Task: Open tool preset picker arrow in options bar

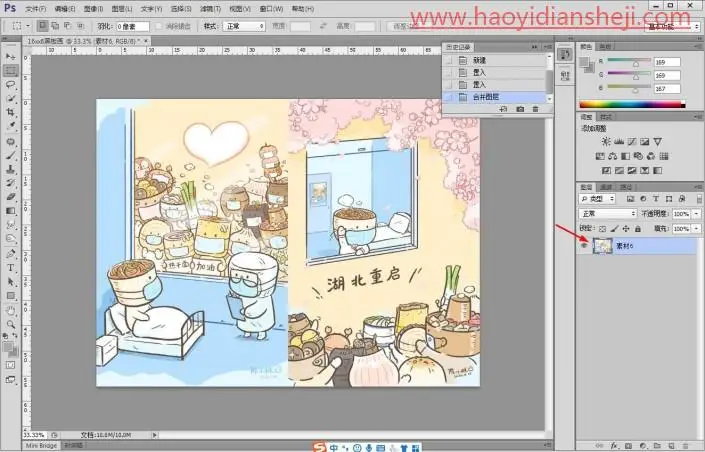Action: (28, 26)
